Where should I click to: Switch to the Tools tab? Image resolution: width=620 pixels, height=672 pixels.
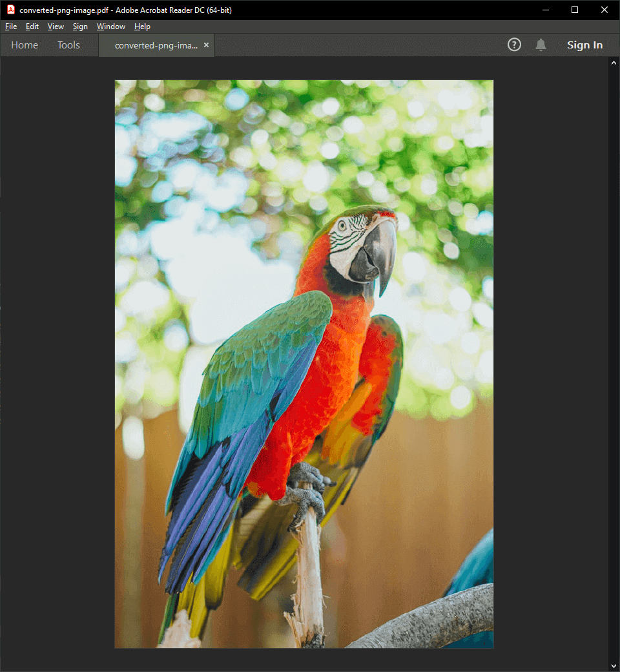[68, 45]
